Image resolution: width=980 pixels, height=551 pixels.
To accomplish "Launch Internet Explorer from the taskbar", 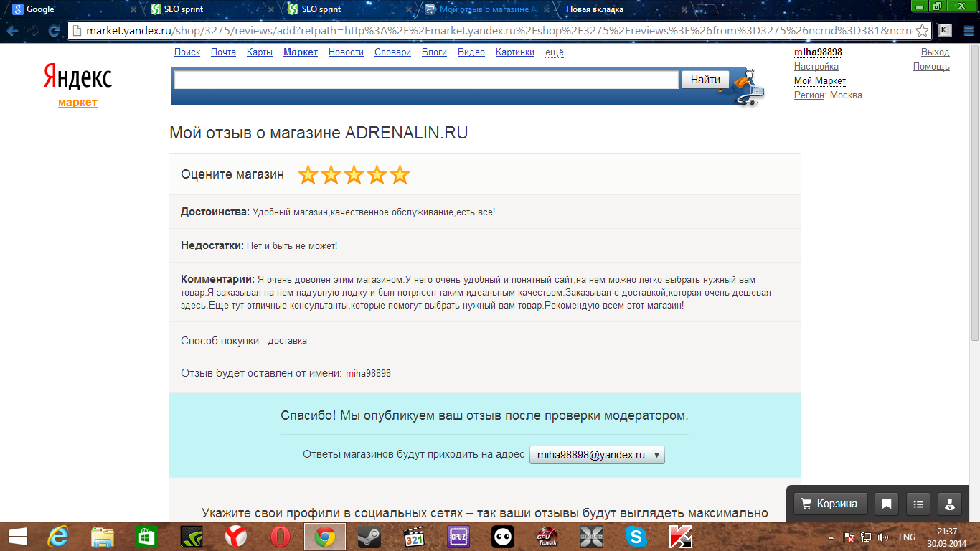I will click(57, 537).
